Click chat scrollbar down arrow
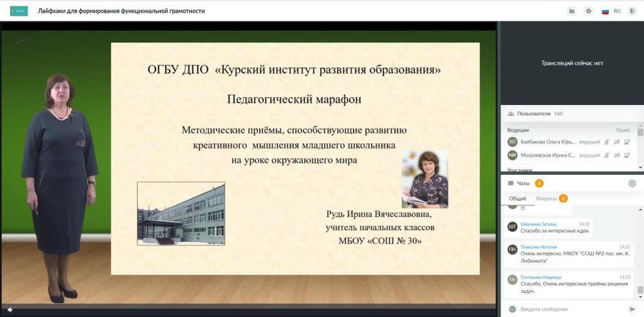The image size is (644, 317). [x=640, y=297]
